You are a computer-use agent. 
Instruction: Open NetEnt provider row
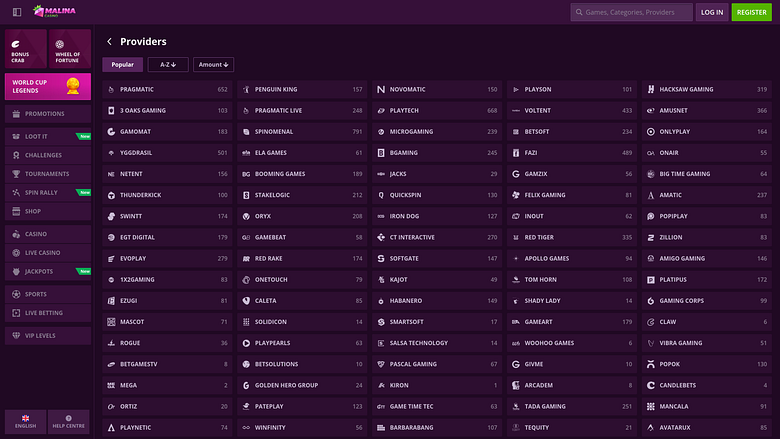click(167, 174)
